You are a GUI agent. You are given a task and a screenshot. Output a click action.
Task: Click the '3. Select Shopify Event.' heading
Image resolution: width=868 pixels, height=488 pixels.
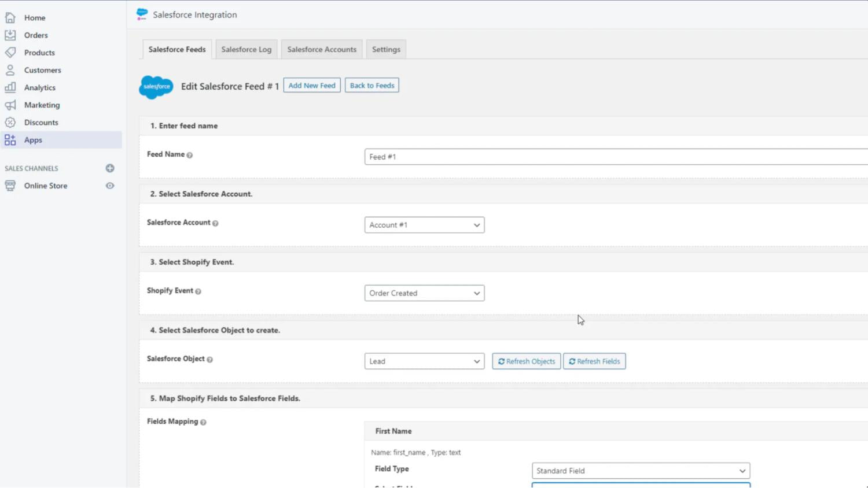[x=192, y=262]
